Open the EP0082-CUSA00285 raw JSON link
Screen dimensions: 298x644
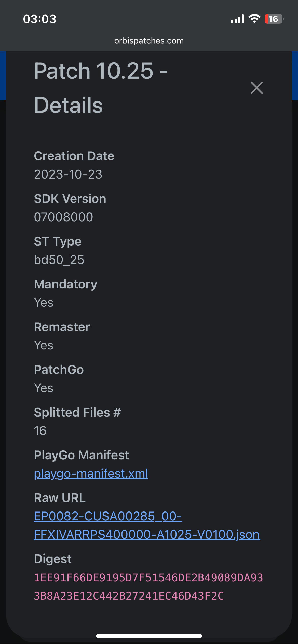coord(147,525)
